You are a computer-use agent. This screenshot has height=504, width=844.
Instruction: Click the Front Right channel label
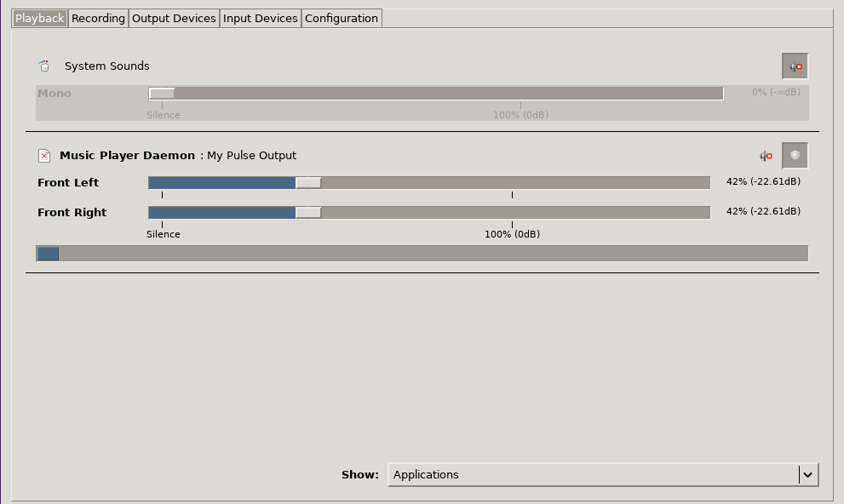pyautogui.click(x=72, y=213)
